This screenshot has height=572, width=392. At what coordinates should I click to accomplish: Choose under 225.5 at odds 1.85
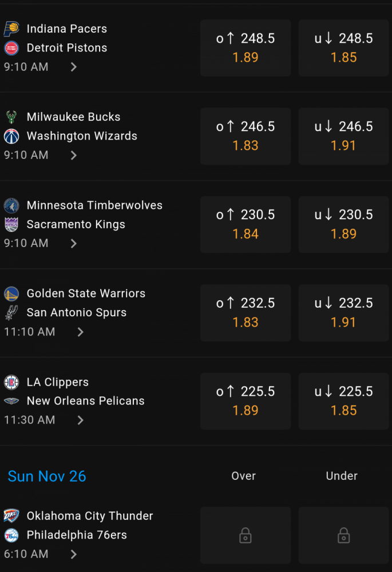coord(343,401)
